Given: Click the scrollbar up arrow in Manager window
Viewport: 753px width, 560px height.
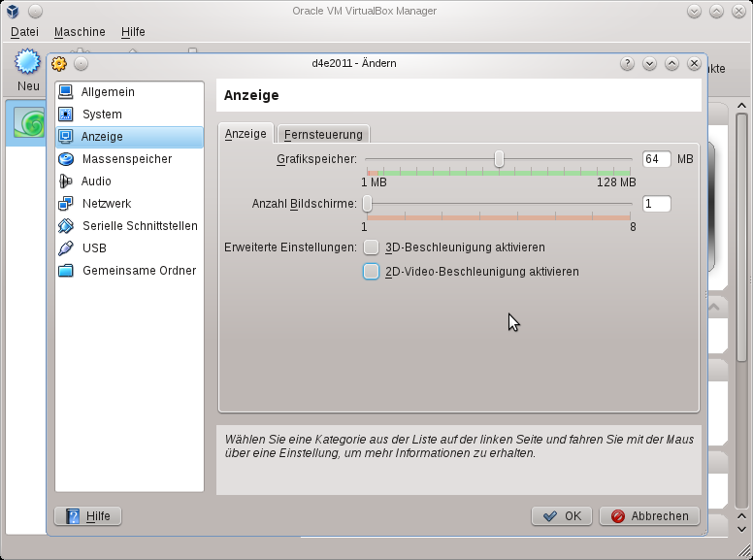Looking at the screenshot, I should [x=741, y=106].
